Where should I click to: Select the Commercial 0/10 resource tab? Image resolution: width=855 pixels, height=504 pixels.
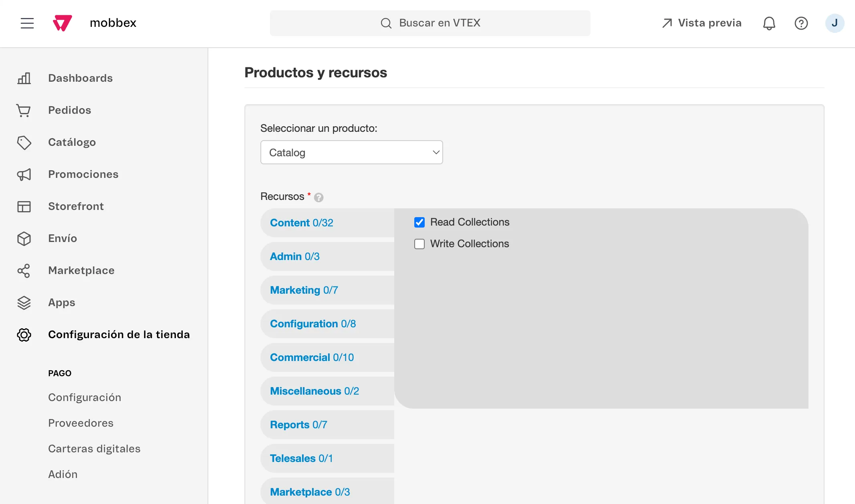pyautogui.click(x=327, y=357)
